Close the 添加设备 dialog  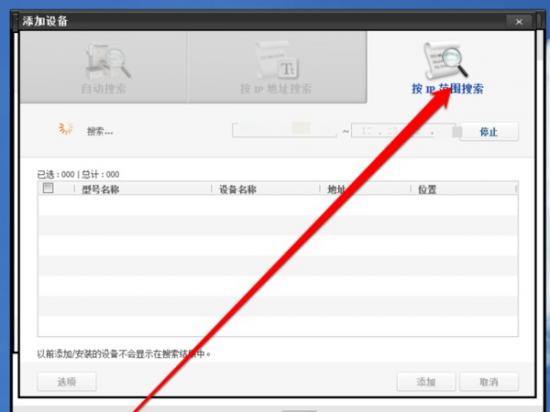tap(519, 22)
